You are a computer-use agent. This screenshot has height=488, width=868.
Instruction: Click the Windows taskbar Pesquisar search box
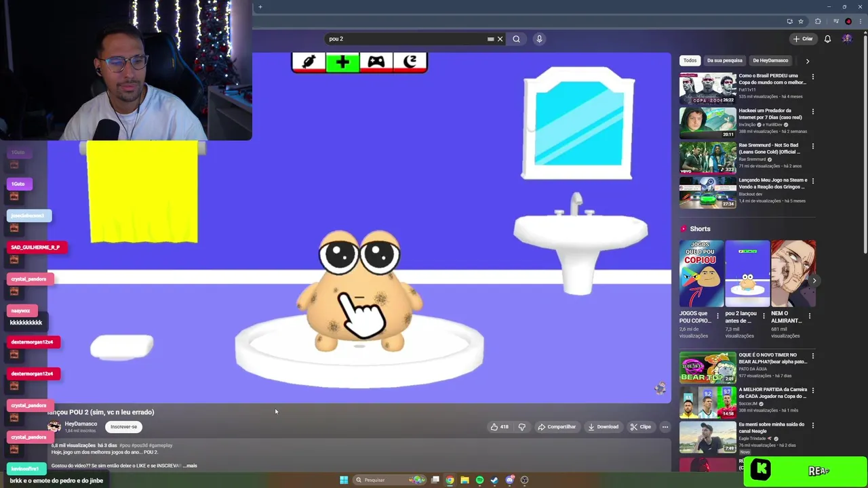389,480
